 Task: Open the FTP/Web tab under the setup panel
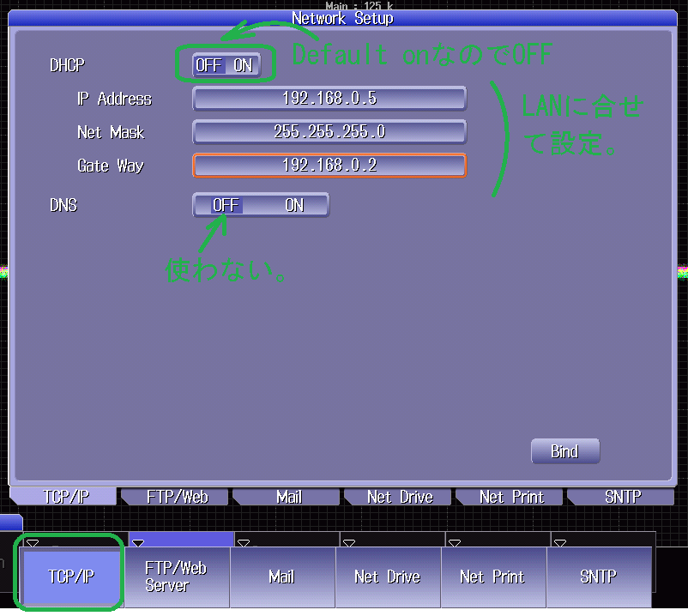177,497
